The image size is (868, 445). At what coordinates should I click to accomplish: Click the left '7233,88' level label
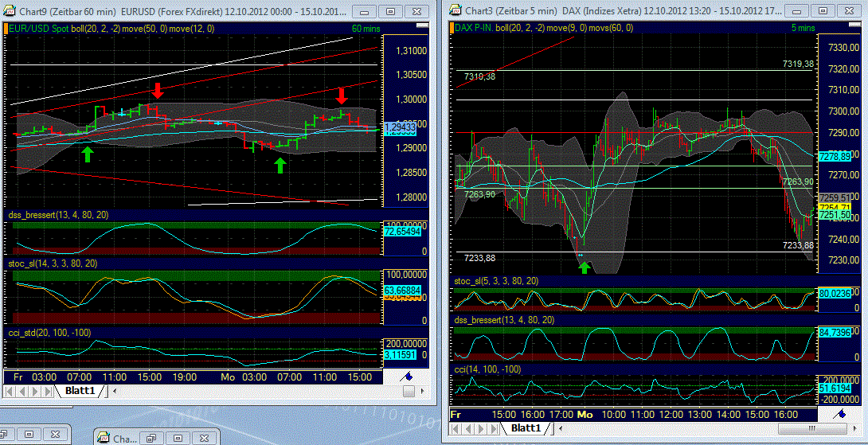[480, 257]
